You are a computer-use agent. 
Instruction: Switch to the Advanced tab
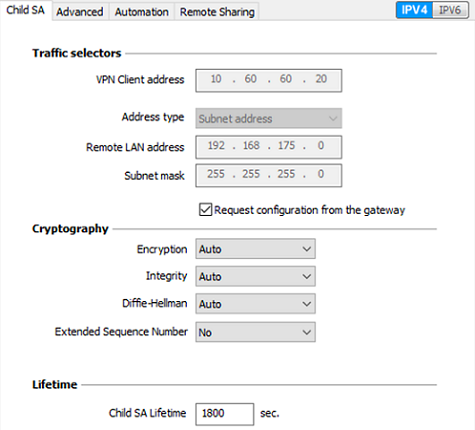pos(80,12)
